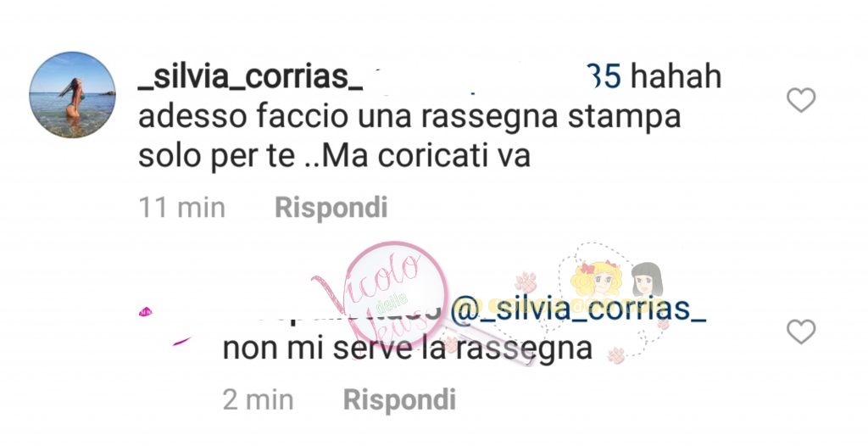Click the line 'solo per te ..Ma coricati va'
868x446 pixels.
334,156
